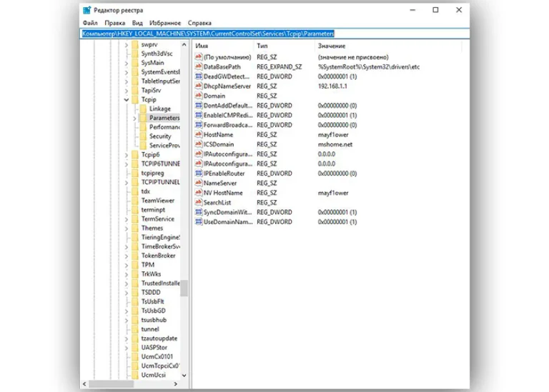Select the tzautoupdate key in tree

click(x=159, y=338)
